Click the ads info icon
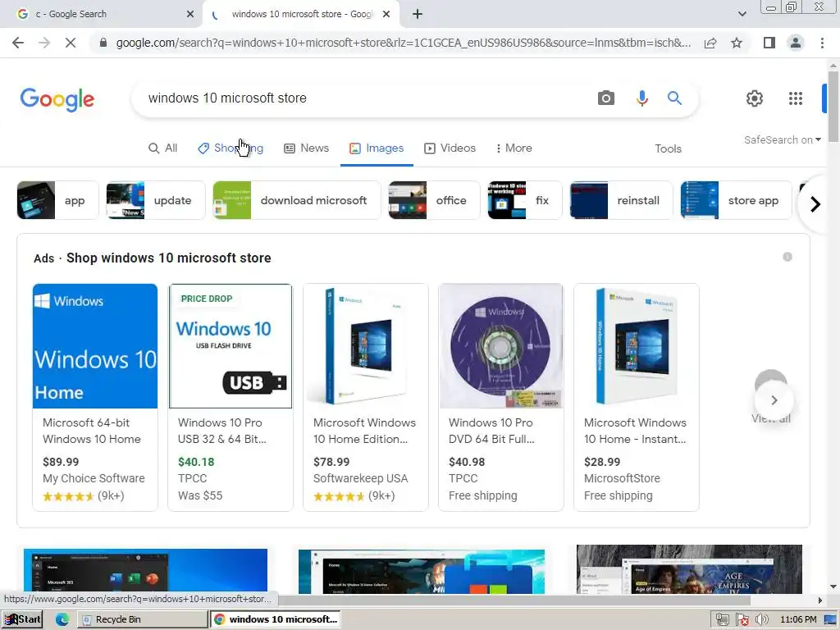Screen dimensions: 840x630 (x=787, y=257)
